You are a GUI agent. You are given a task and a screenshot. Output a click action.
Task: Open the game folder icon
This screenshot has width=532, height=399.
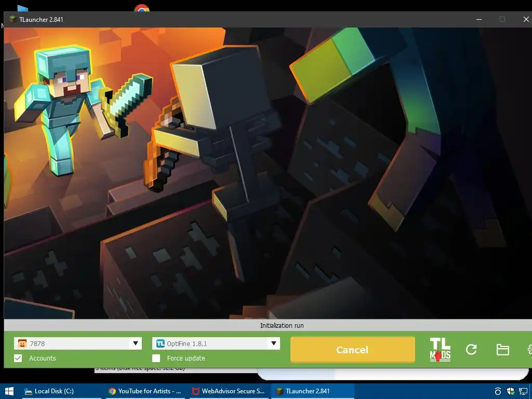pos(502,350)
